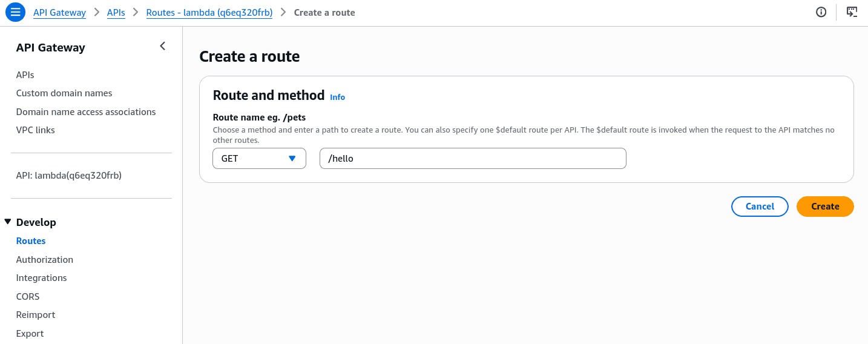Go to API Gateway breadcrumb link

tap(59, 12)
